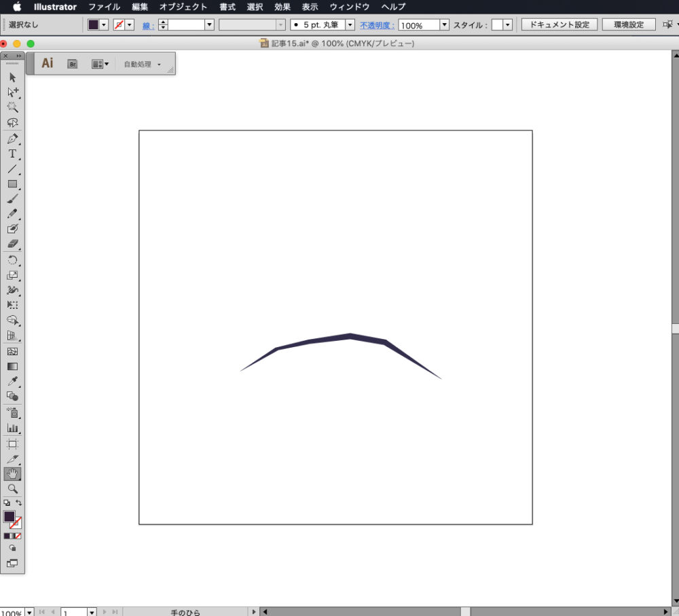The height and width of the screenshot is (616, 679).
Task: Select the Pen tool
Action: coord(12,139)
